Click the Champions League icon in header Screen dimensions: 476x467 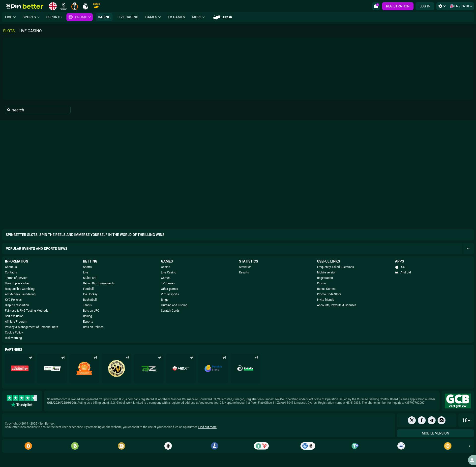click(x=64, y=6)
